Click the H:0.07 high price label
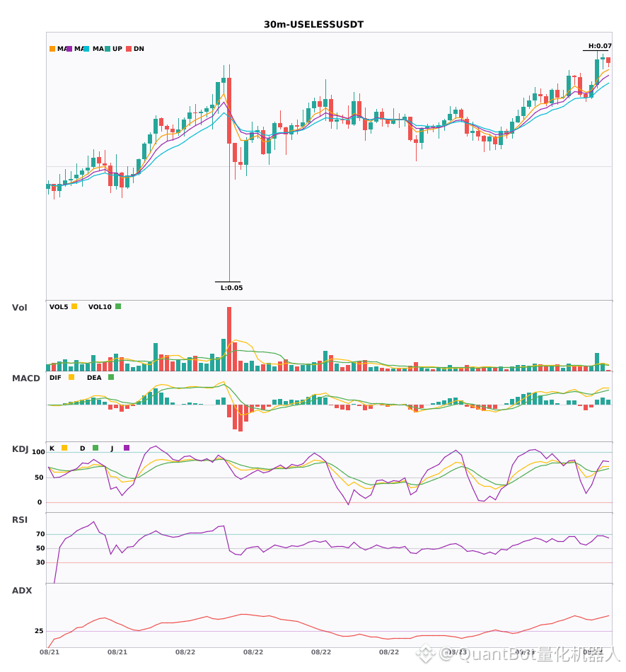This screenshot has height=672, width=626. pyautogui.click(x=599, y=46)
